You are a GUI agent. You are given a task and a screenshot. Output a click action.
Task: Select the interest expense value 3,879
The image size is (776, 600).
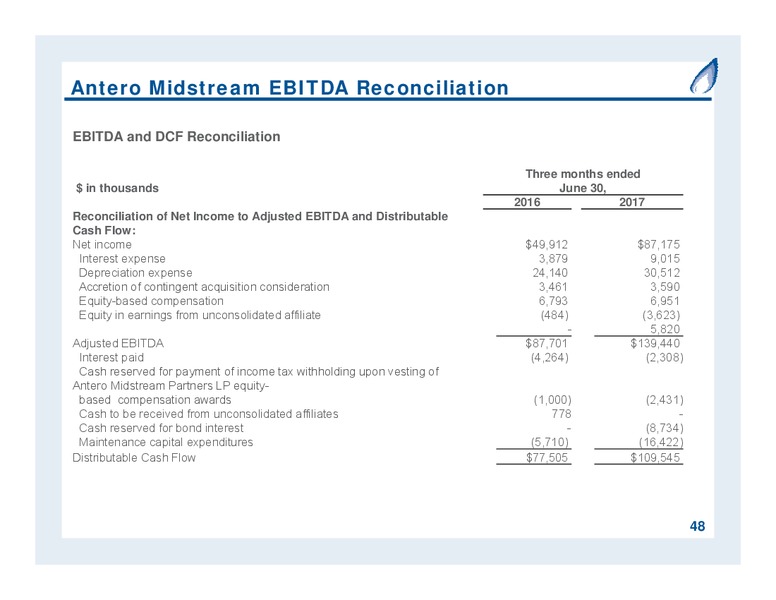(x=553, y=259)
